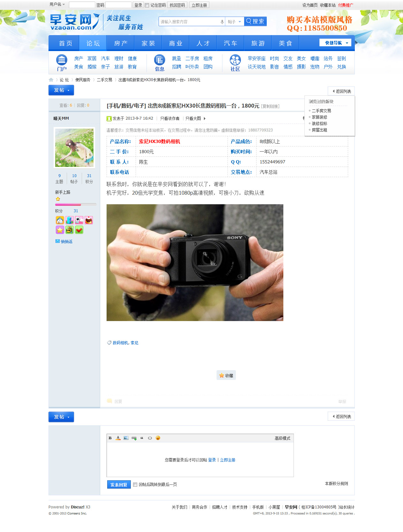Click the 悄悄话 envelope icon

tap(57, 241)
